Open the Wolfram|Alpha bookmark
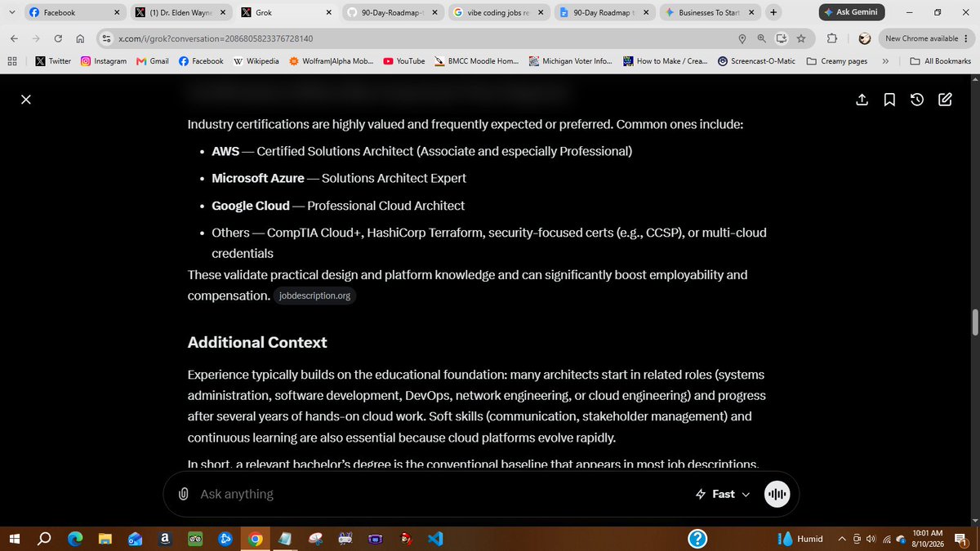 click(332, 61)
